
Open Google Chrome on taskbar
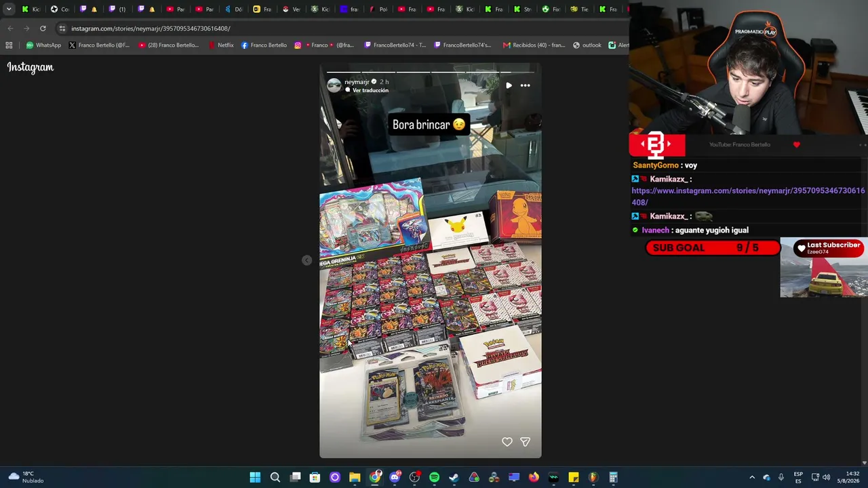(x=375, y=477)
